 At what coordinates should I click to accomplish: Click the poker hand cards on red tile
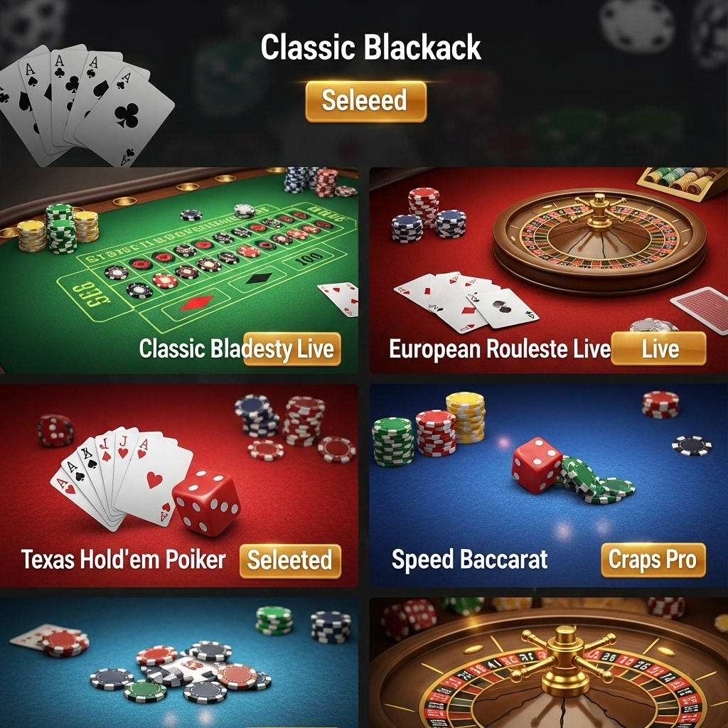(x=122, y=479)
